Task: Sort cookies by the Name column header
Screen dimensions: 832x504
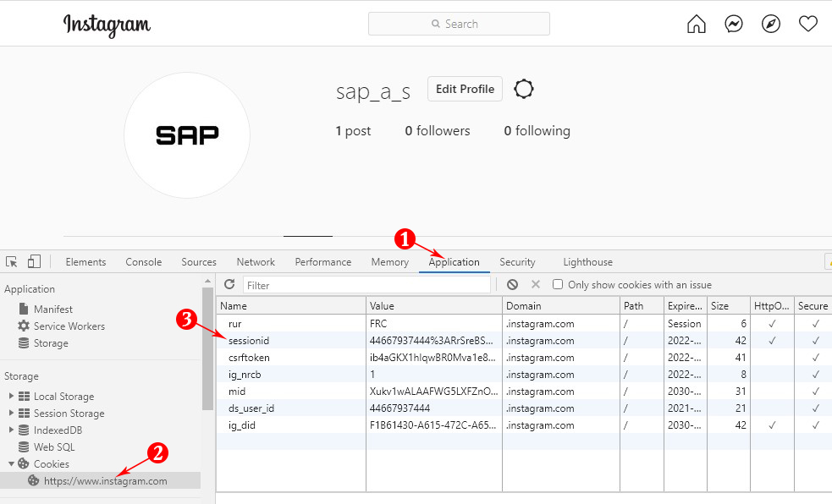Action: [x=291, y=306]
